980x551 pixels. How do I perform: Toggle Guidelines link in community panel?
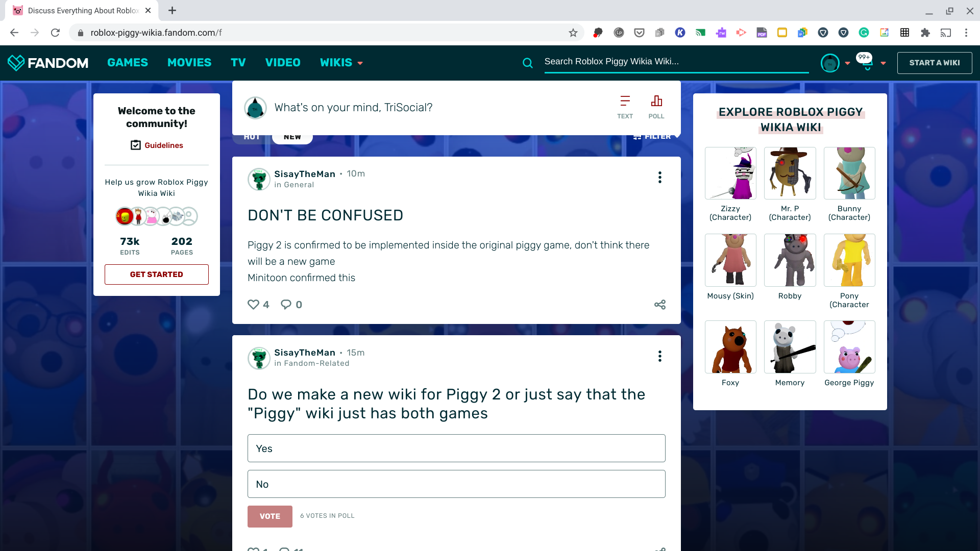156,145
